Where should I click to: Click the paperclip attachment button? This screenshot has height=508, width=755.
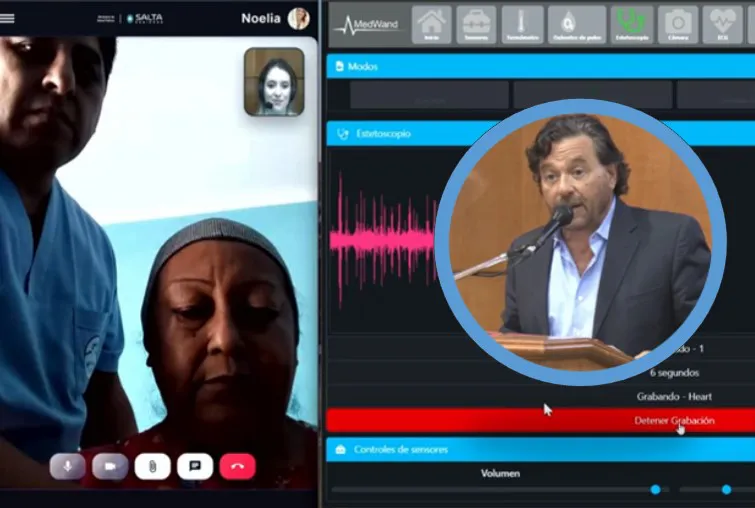(152, 466)
